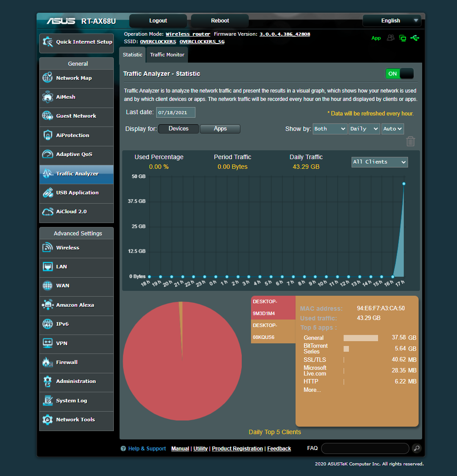Toggle display to Devices

tap(179, 129)
